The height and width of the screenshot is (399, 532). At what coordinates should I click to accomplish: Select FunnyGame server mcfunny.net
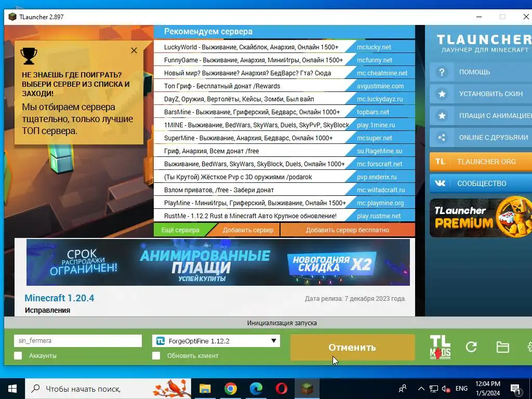284,60
